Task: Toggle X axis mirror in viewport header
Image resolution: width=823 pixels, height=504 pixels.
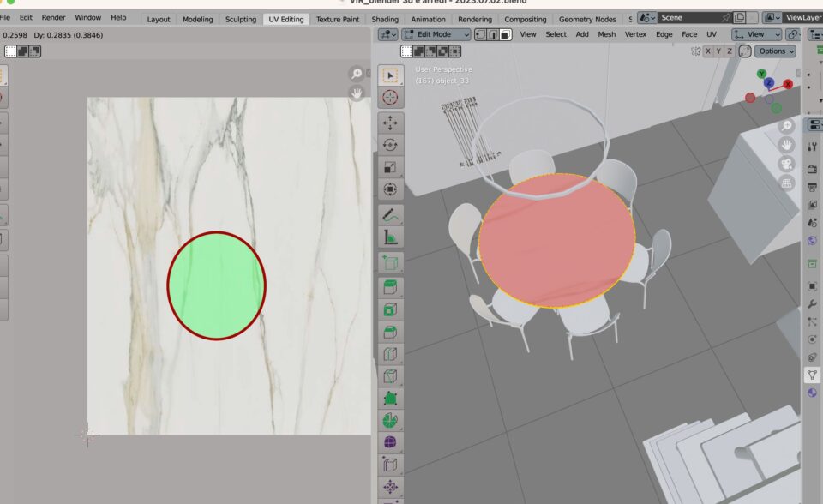Action: point(708,51)
